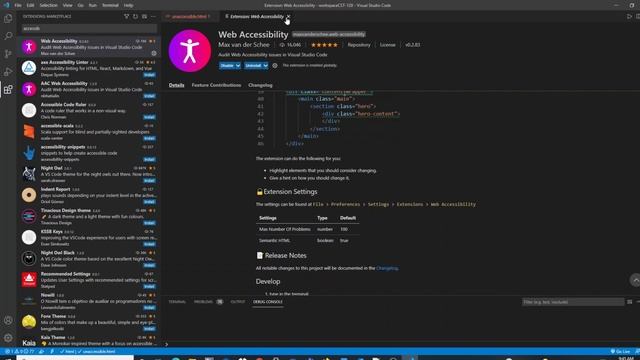The height and width of the screenshot is (360, 640).
Task: Switch to the Problems panel tab
Action: click(203, 302)
